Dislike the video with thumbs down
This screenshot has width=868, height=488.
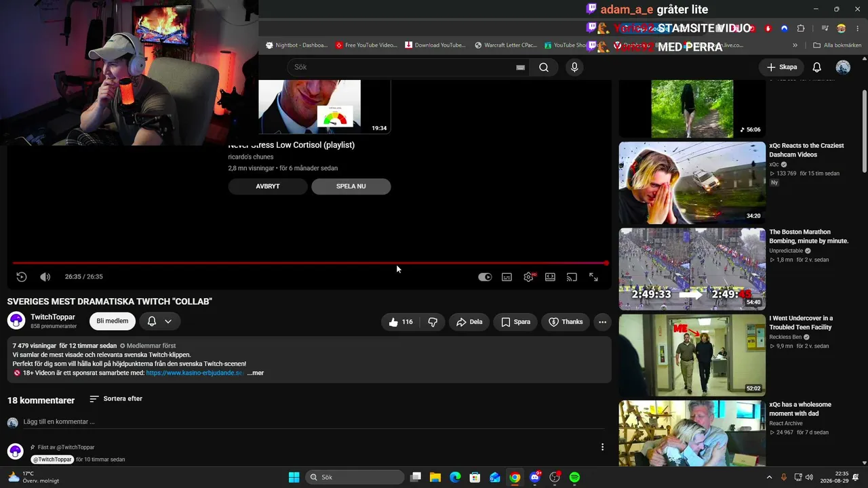[433, 322]
